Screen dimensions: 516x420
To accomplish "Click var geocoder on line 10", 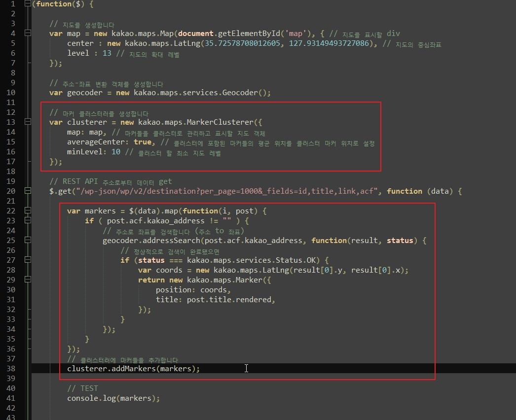I will pos(75,93).
